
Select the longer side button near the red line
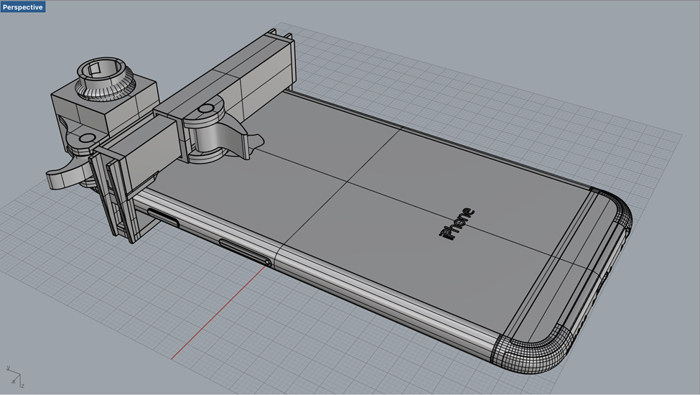[246, 253]
